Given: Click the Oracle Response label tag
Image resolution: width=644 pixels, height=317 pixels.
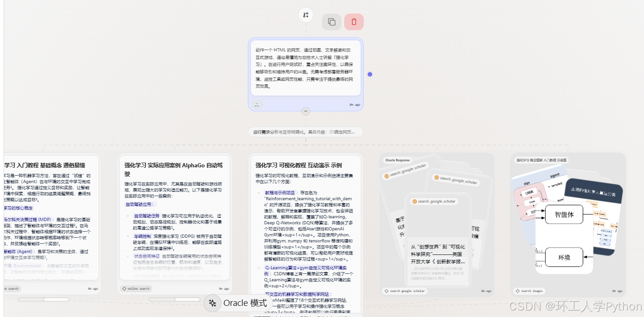Looking at the screenshot, I should pyautogui.click(x=397, y=160).
